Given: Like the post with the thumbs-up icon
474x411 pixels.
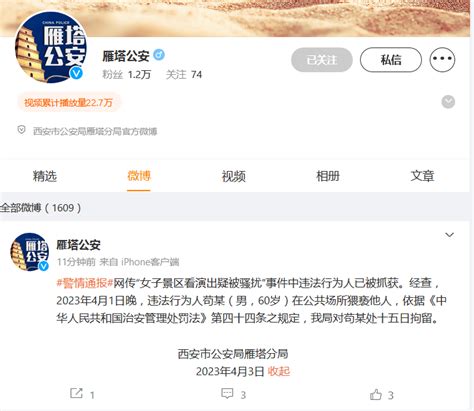Looking at the screenshot, I should pyautogui.click(x=376, y=394).
